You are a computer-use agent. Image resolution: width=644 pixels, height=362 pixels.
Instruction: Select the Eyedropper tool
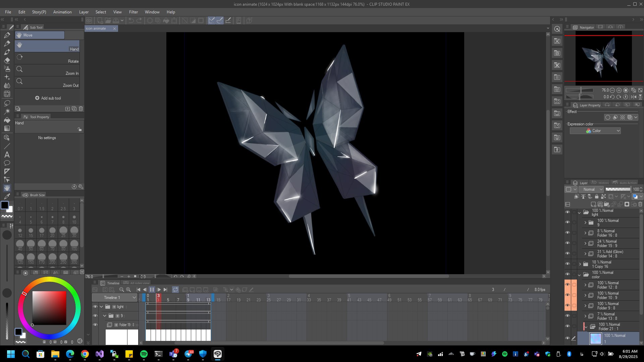point(7,196)
